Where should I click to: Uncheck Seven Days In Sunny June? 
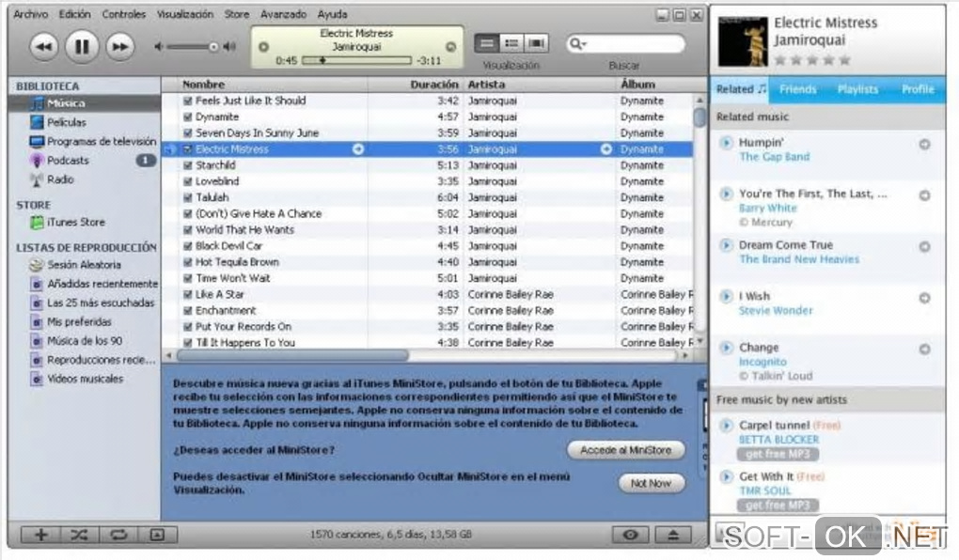[188, 133]
